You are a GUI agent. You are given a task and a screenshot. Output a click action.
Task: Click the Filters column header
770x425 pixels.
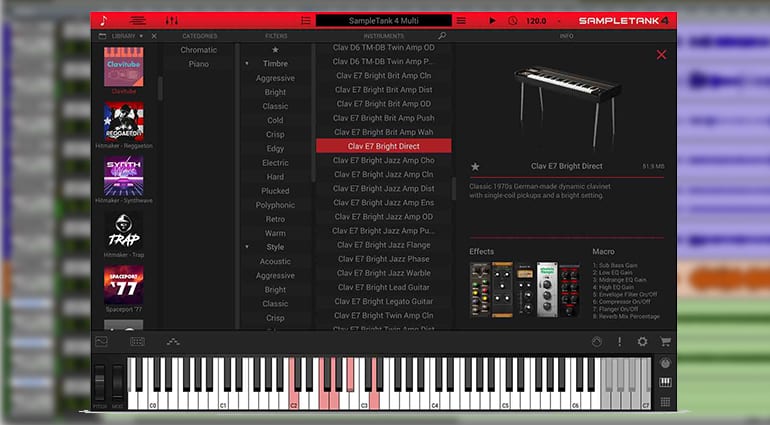coord(276,36)
